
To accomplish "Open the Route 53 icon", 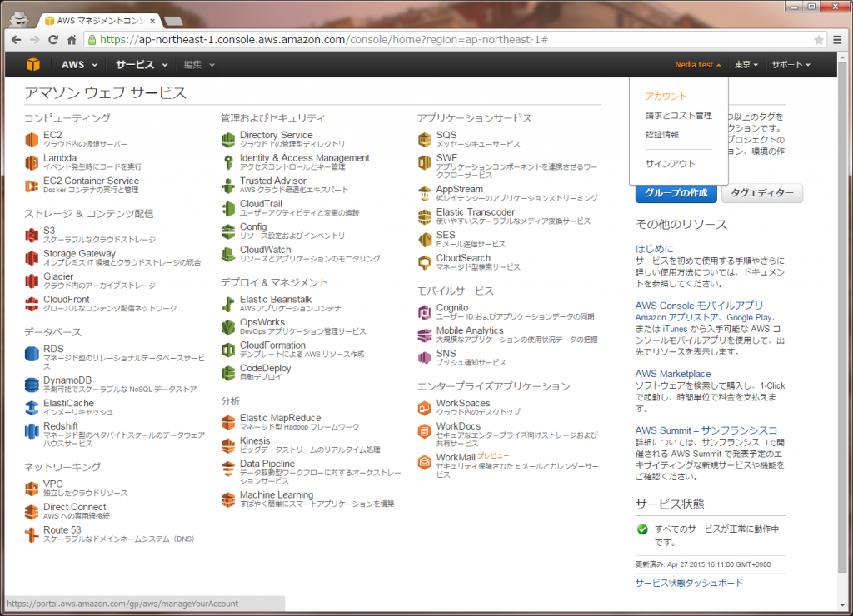I will click(32, 534).
